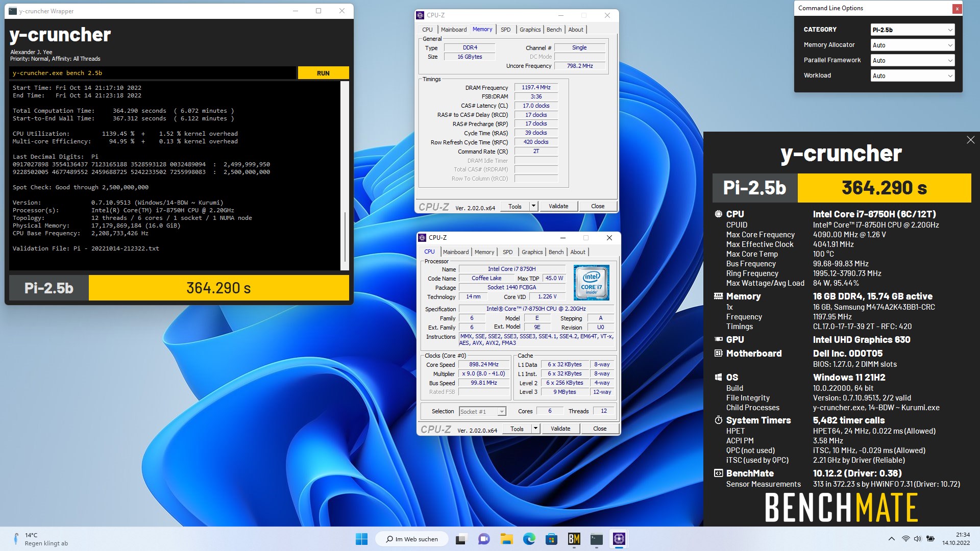The image size is (980, 551).
Task: Click the OS Windows icon in BenchMate result
Action: [x=718, y=378]
